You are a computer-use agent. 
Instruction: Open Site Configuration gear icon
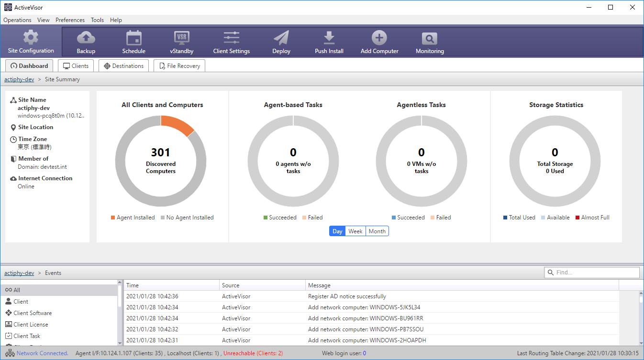(x=31, y=37)
